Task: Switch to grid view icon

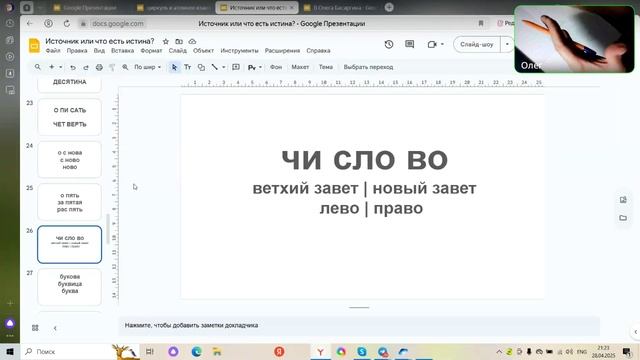Action: [x=35, y=328]
